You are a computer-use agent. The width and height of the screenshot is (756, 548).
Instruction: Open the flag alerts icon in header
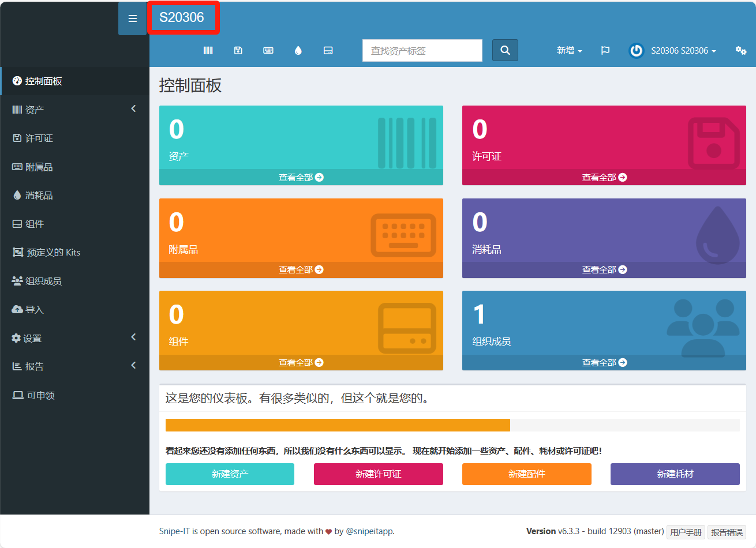[605, 51]
